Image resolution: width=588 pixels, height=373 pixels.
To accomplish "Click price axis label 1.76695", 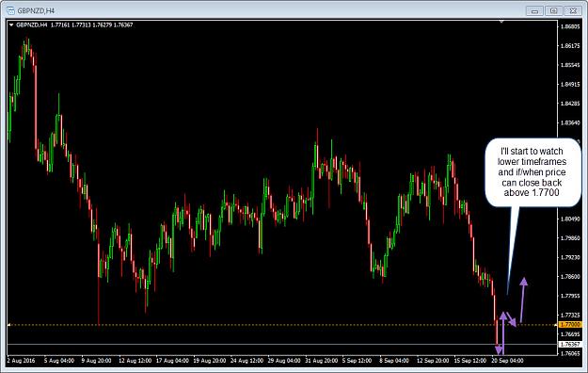I will (570, 334).
